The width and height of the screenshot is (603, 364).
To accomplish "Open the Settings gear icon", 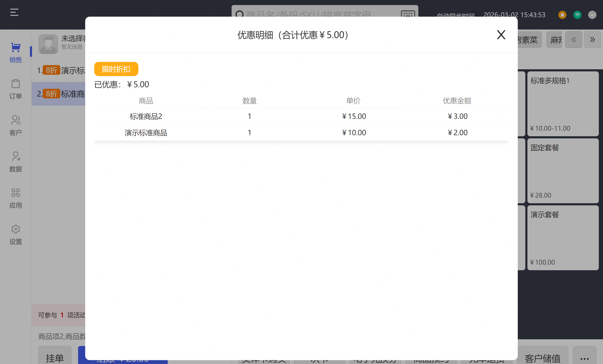I will coord(16,229).
